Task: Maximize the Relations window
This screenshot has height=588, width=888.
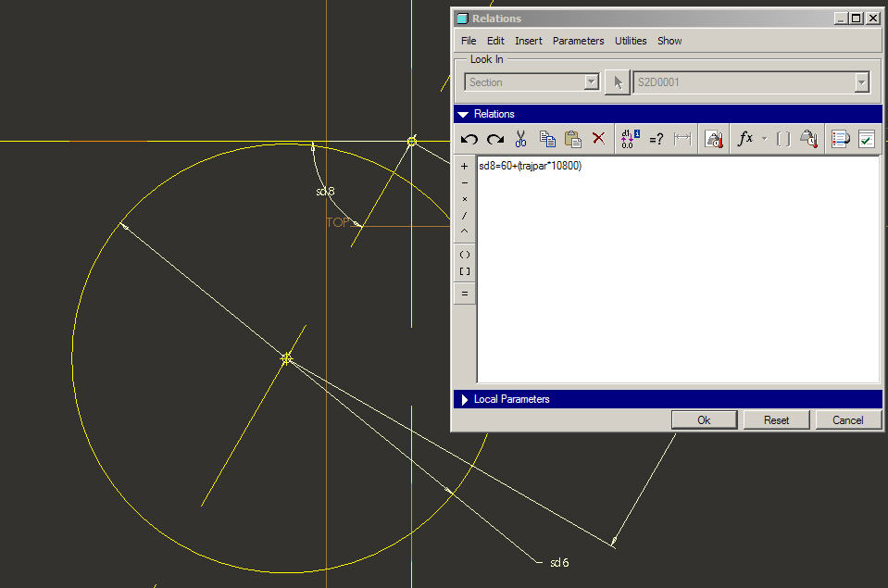Action: click(x=857, y=19)
